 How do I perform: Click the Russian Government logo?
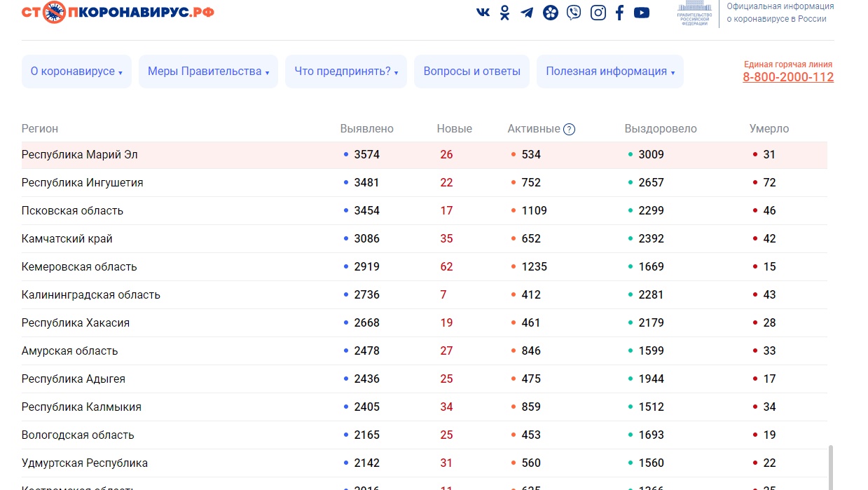pos(694,14)
